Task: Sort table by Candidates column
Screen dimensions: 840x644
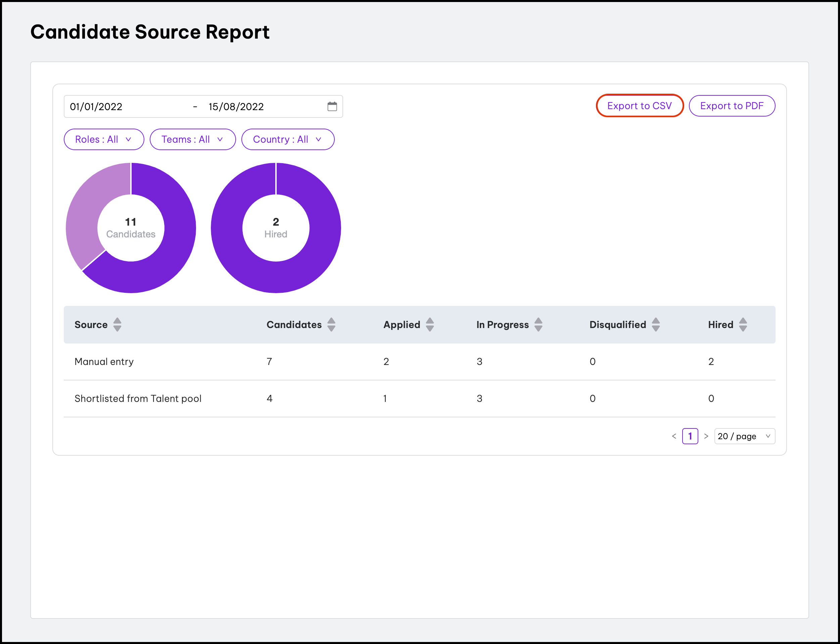Action: pos(331,325)
